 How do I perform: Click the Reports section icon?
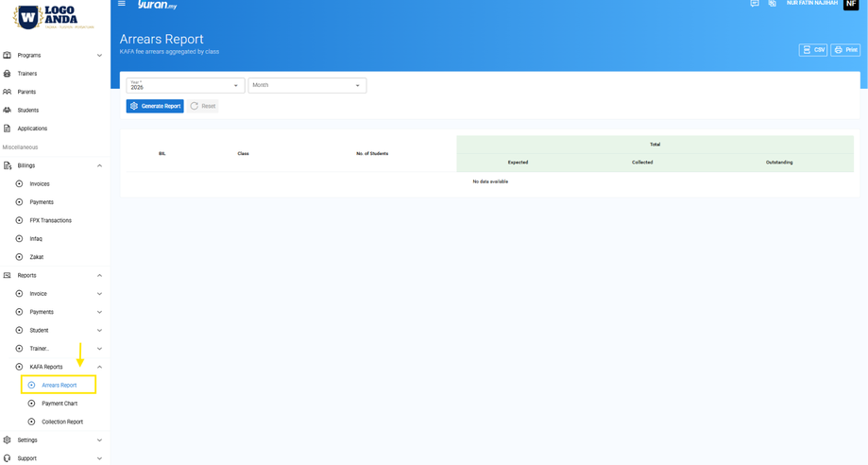(8, 275)
